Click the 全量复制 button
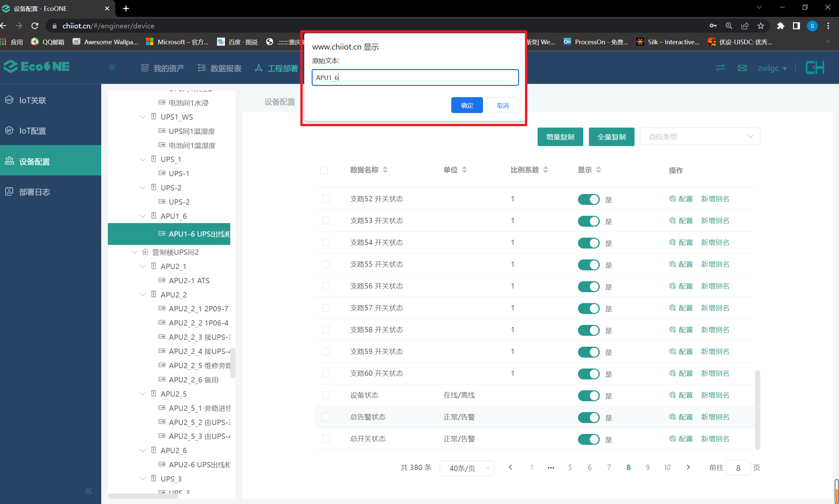This screenshot has width=839, height=504. tap(611, 137)
